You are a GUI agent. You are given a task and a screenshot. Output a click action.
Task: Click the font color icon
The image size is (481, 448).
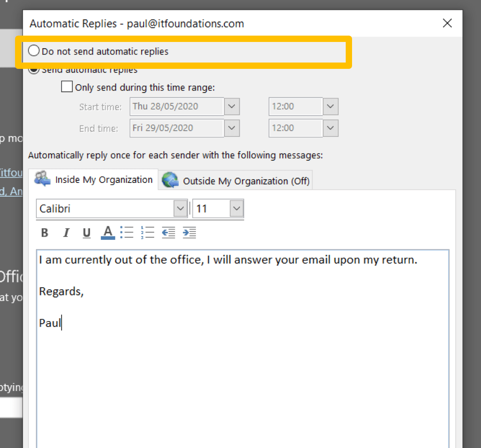(108, 233)
